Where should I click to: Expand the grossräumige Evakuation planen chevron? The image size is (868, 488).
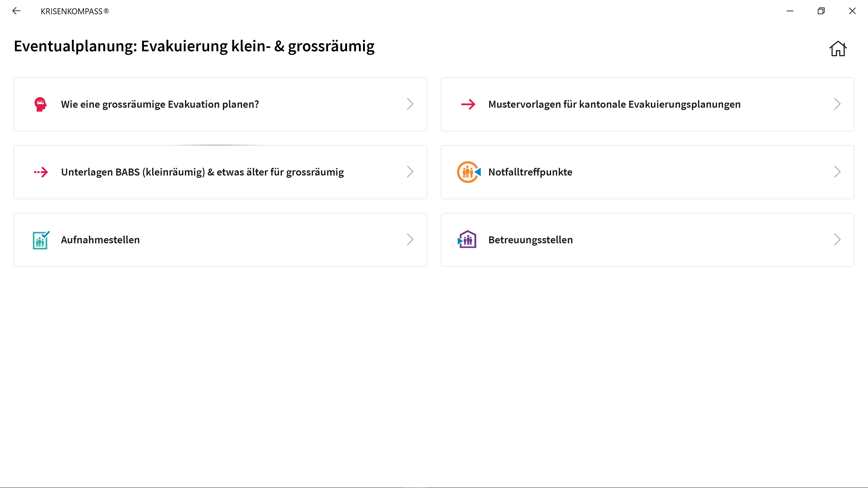tap(410, 104)
